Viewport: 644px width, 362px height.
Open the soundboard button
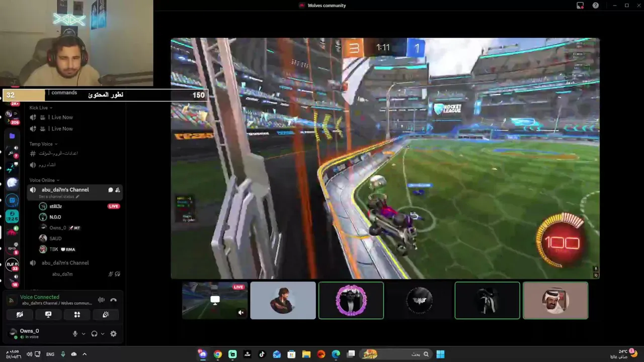click(x=106, y=314)
